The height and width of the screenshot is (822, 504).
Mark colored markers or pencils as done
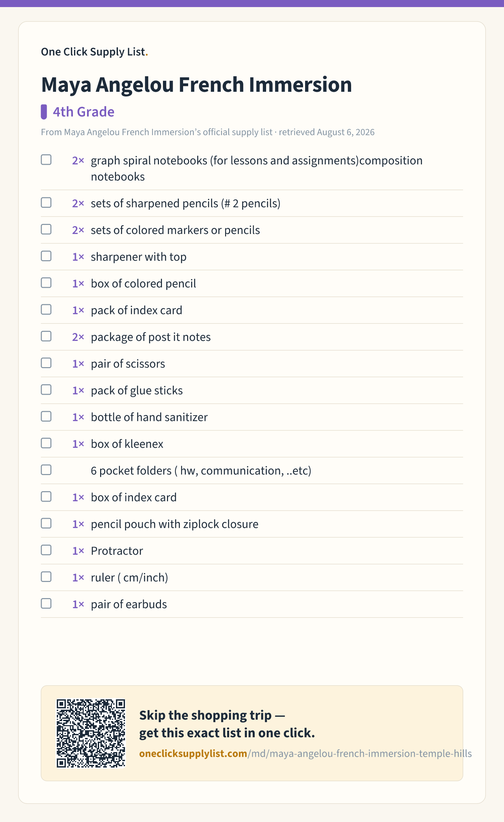point(46,229)
